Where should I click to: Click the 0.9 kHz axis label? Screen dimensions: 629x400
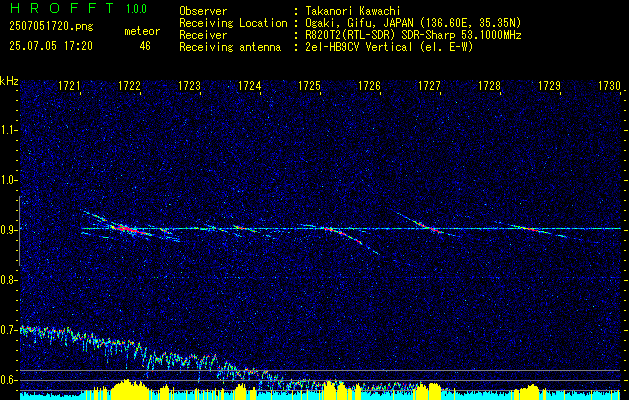pos(8,230)
